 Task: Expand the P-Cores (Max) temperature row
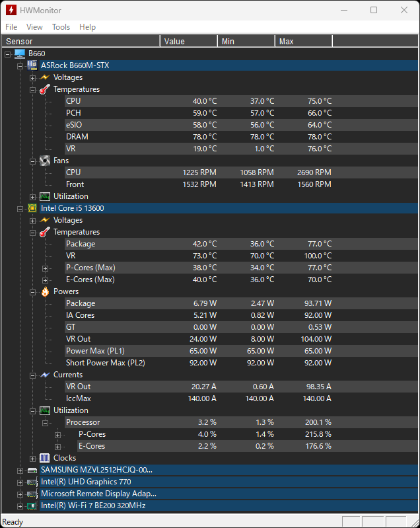pos(45,268)
